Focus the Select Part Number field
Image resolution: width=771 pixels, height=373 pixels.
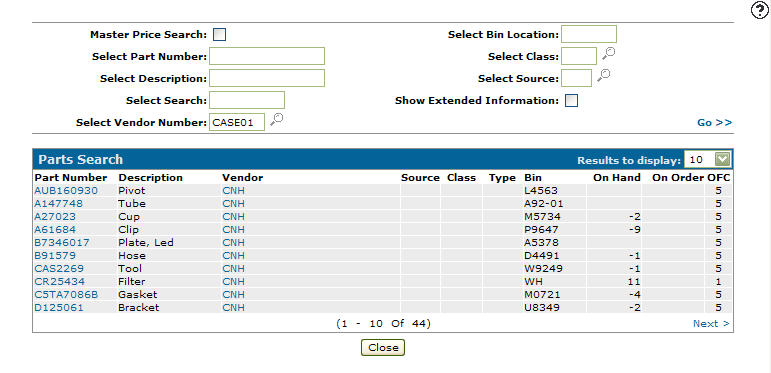pyautogui.click(x=267, y=56)
